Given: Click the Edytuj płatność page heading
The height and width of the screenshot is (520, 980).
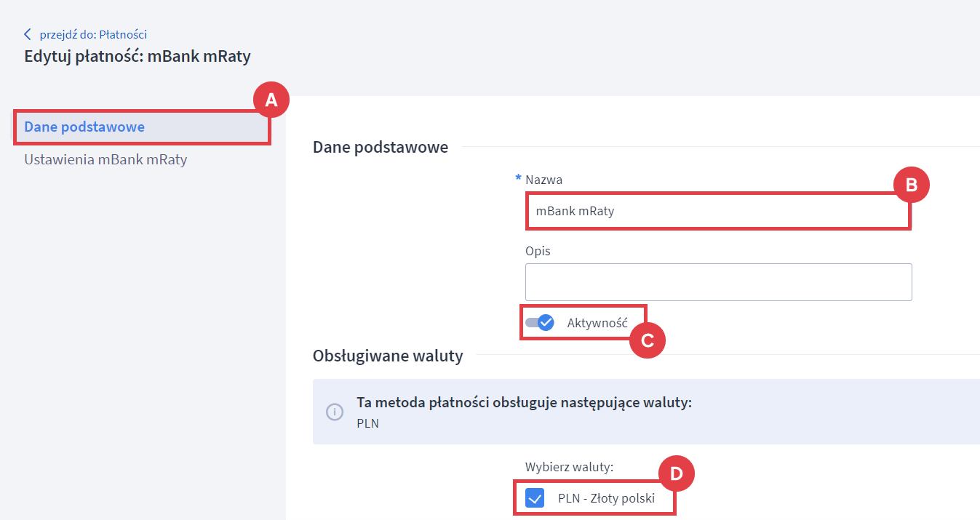Looking at the screenshot, I should click(138, 56).
